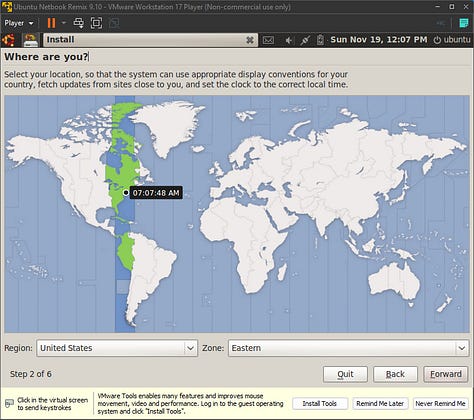Screen dimensions: 474x420
Task: Open the Region combo box showing United States
Action: (117, 348)
